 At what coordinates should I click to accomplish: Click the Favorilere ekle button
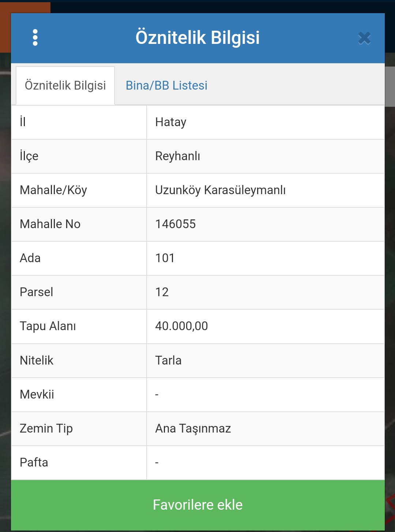click(x=198, y=505)
